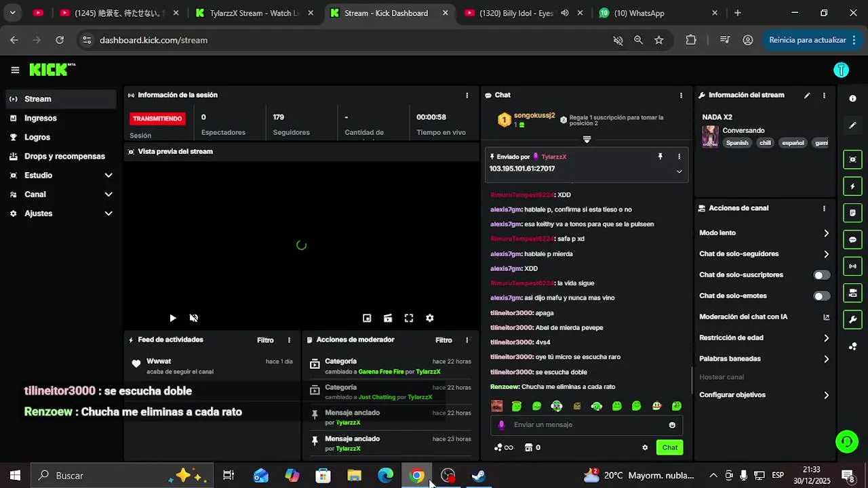868x488 pixels.
Task: Enable emotes-only chat toggle
Action: click(821, 296)
